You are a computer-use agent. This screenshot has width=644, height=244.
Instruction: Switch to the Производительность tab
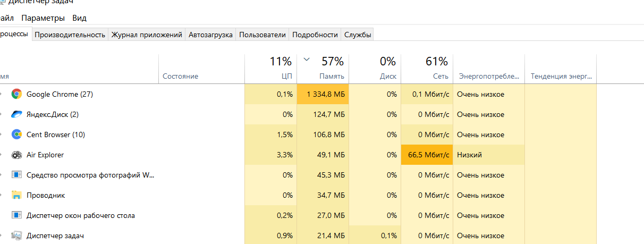pyautogui.click(x=70, y=35)
